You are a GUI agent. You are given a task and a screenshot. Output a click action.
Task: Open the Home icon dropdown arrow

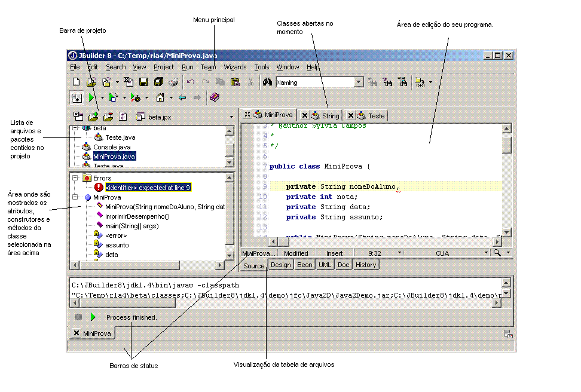171,98
